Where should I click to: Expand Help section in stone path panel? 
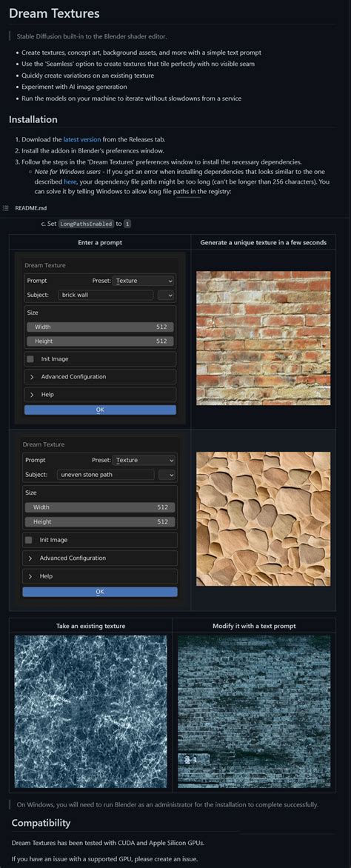(x=100, y=576)
